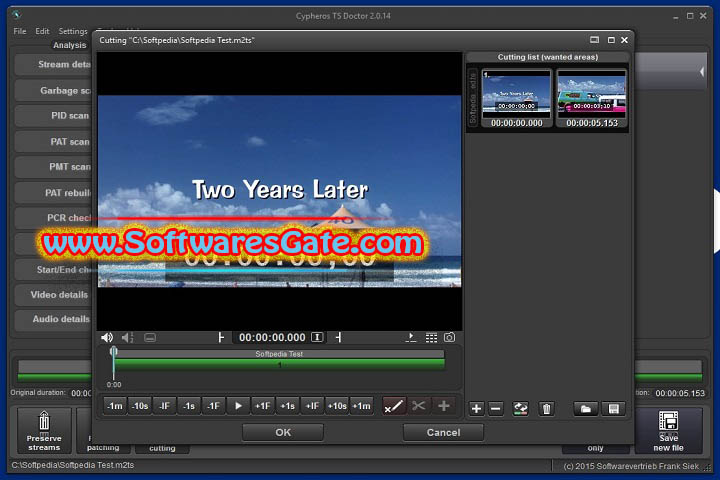
Task: Toggle the subtitle display icon
Action: [x=150, y=338]
